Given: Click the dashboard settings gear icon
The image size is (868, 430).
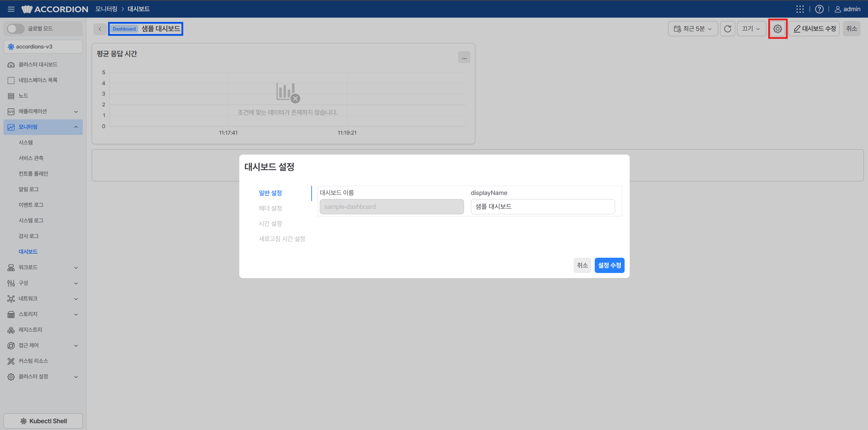Looking at the screenshot, I should point(778,29).
